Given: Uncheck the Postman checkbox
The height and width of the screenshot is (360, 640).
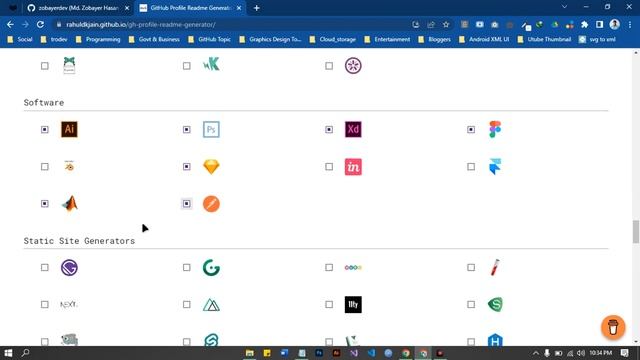Looking at the screenshot, I should [x=187, y=204].
